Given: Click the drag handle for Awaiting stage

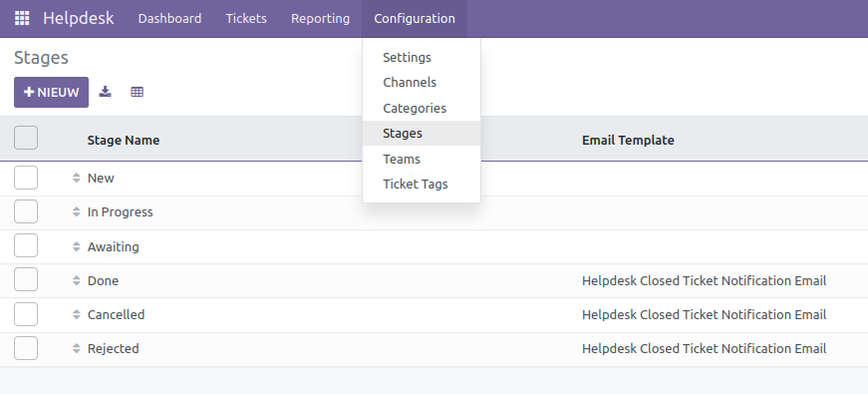Looking at the screenshot, I should [77, 246].
